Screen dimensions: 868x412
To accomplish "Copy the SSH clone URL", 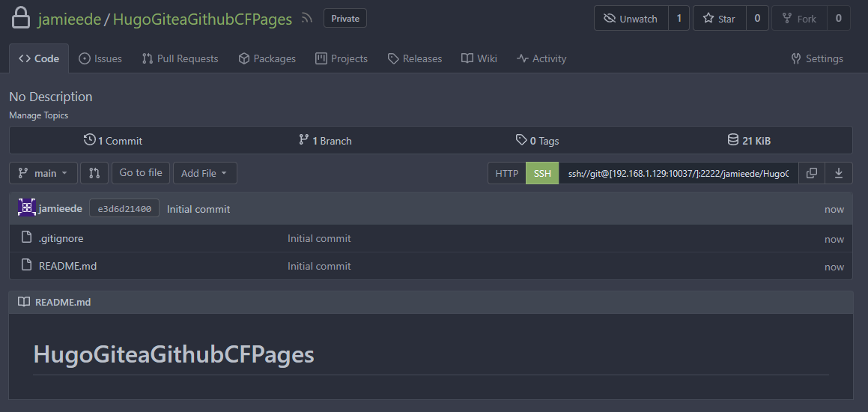I will pyautogui.click(x=811, y=173).
